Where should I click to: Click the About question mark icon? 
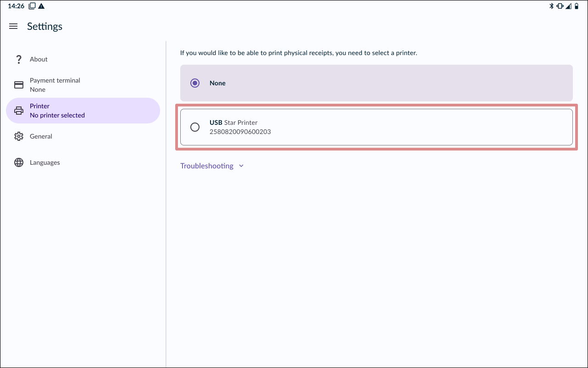pyautogui.click(x=19, y=59)
